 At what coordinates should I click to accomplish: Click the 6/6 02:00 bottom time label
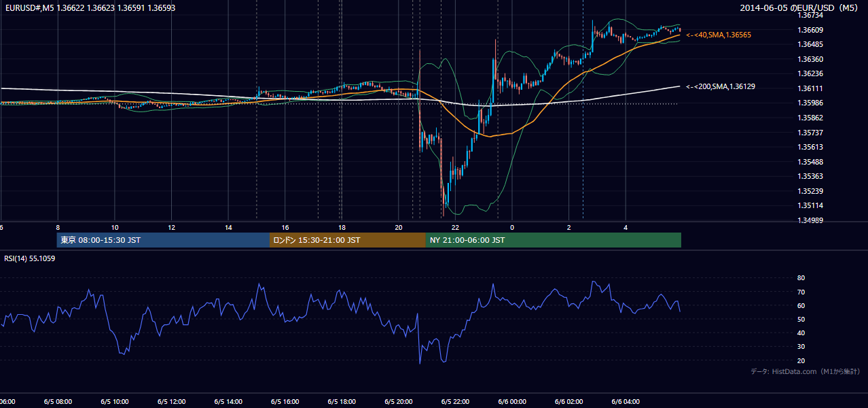pyautogui.click(x=569, y=401)
